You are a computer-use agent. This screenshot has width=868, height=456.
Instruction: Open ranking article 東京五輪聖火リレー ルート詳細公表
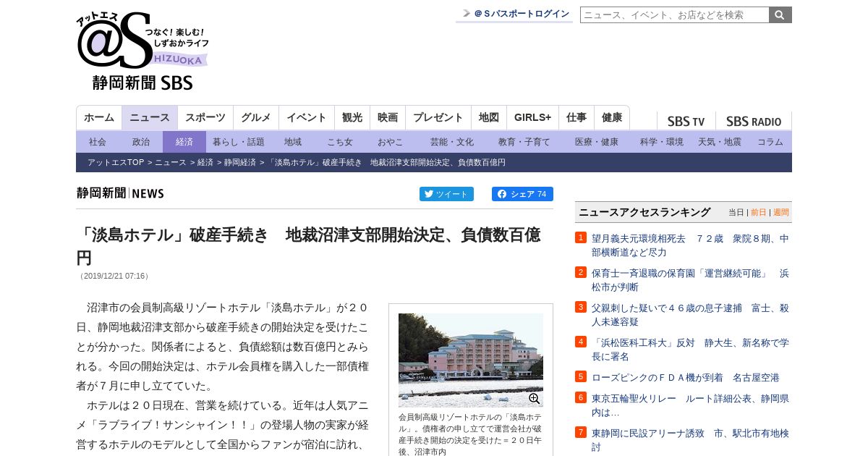coord(690,405)
